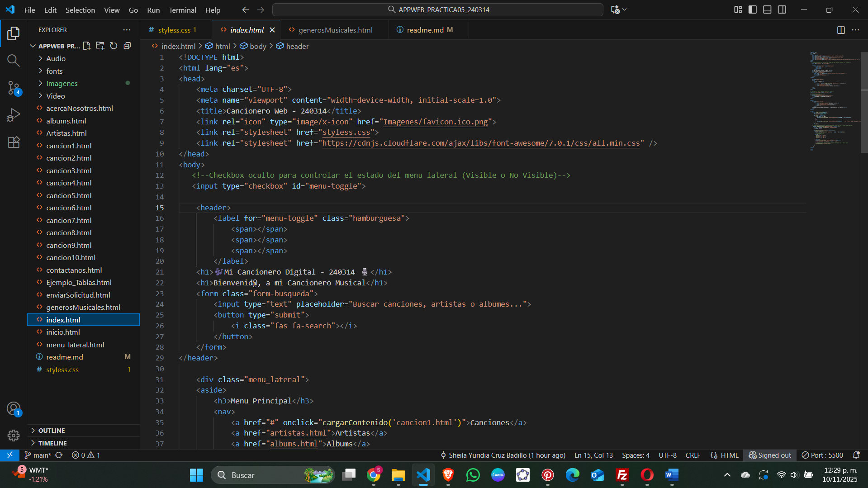Viewport: 868px width, 488px height.
Task: Refresh the Explorer file tree
Action: 114,46
